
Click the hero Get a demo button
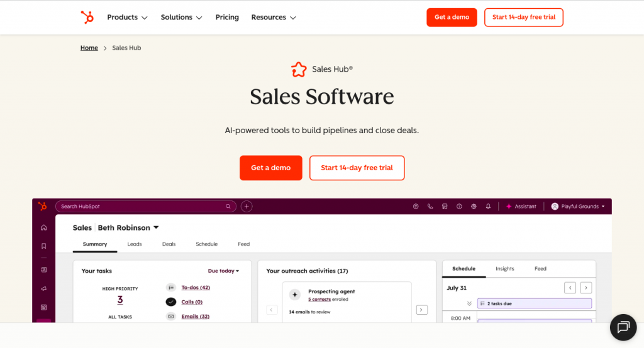270,168
